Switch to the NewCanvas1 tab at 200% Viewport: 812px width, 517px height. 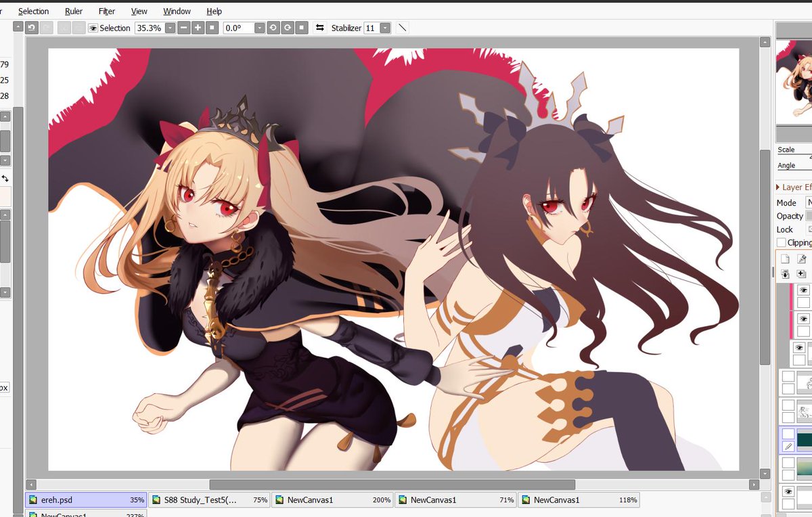[x=332, y=500]
